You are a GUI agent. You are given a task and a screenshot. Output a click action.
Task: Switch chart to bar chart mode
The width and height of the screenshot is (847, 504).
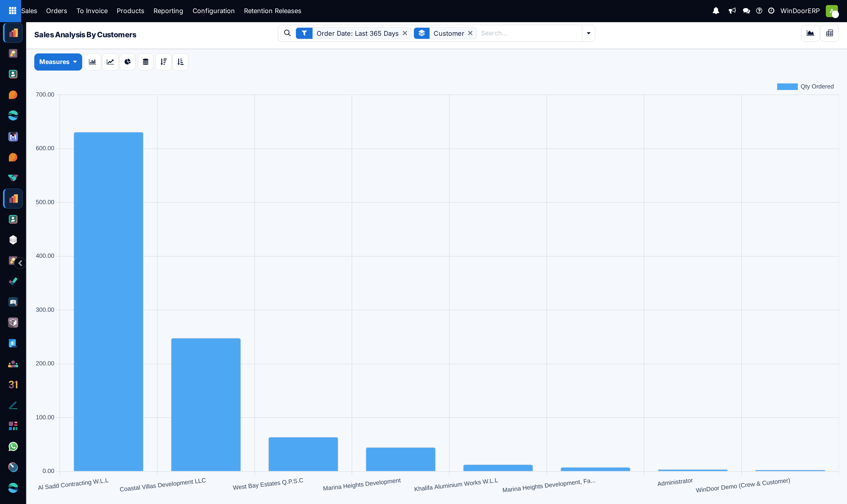[93, 62]
